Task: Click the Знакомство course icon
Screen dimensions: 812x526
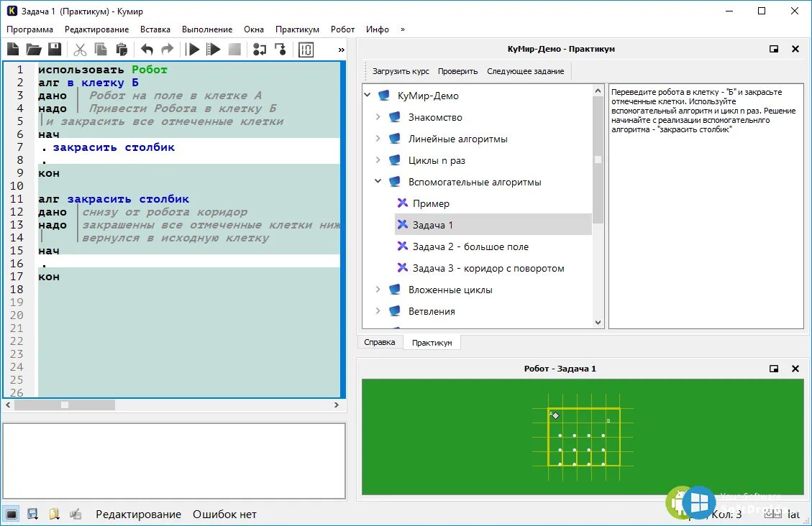Action: pos(395,117)
